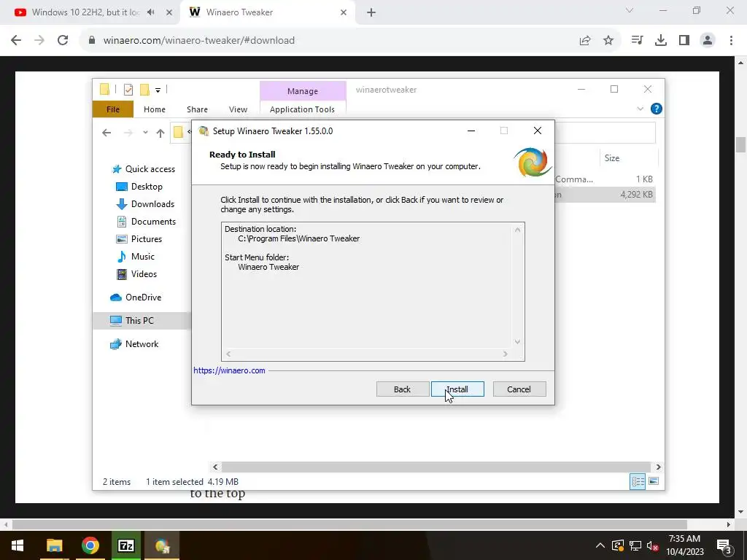Screen dimensions: 747x560
Task: Click Winaero setup taskbar icon
Action: click(162, 545)
